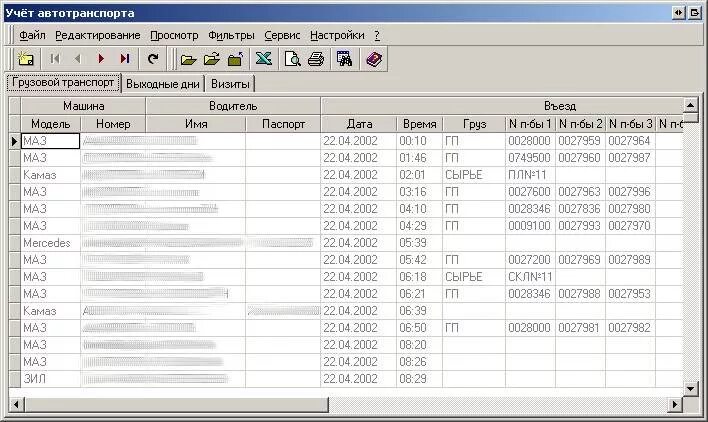Select the cell with 0027996
The image size is (708, 422).
[630, 192]
